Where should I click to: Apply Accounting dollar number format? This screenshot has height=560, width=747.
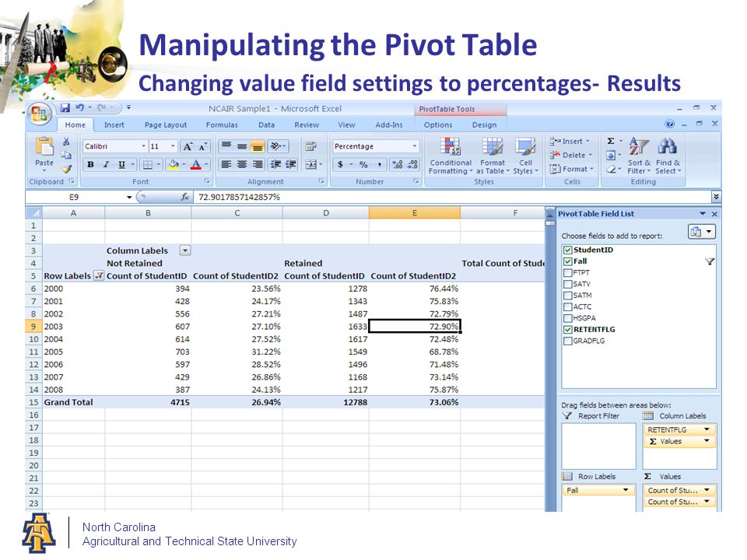click(x=340, y=165)
